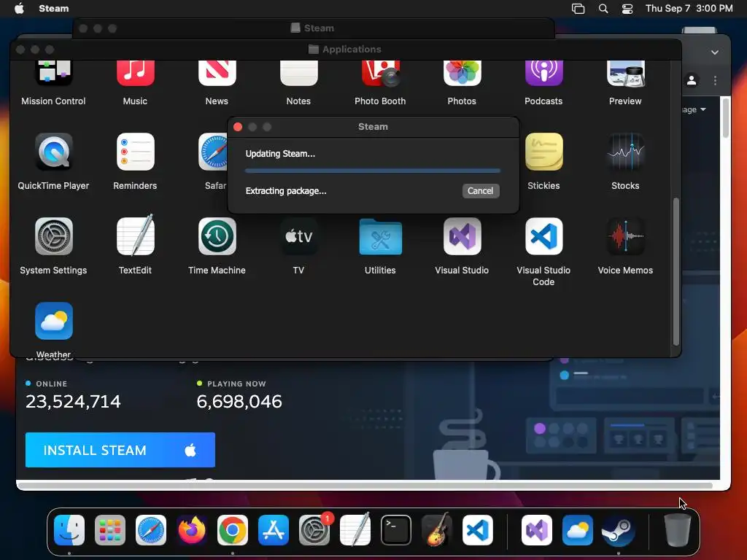Open the Apple TV app icon
The height and width of the screenshot is (560, 747).
(298, 236)
